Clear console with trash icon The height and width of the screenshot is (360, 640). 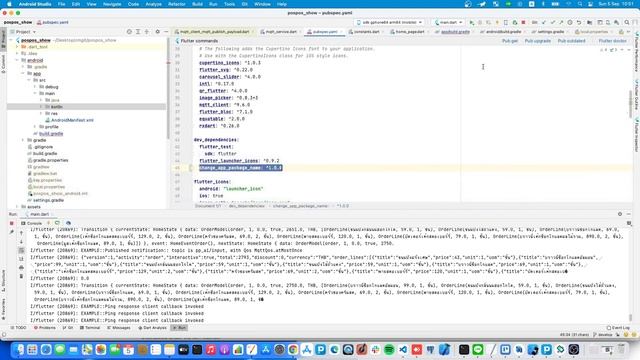(22, 276)
